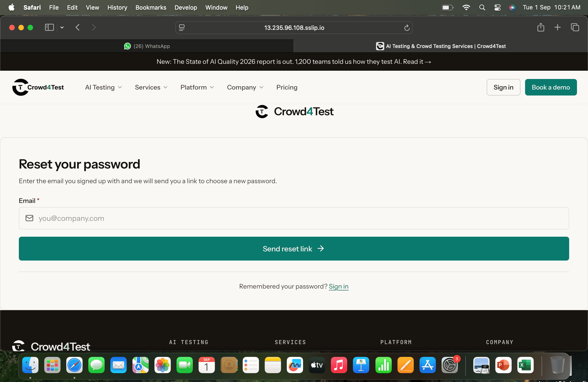Open the State of AI Quality report link
Image resolution: width=588 pixels, height=382 pixels.
tap(417, 62)
